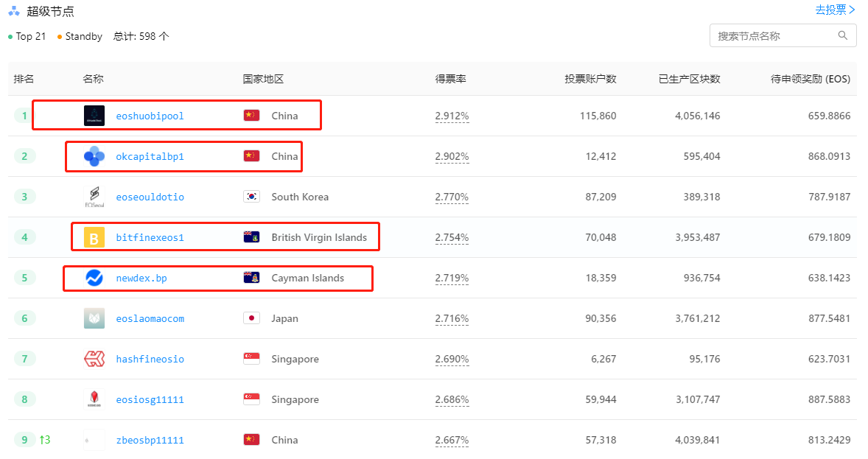The width and height of the screenshot is (868, 459).
Task: Click the 已生产区块数 column header
Action: [689, 79]
